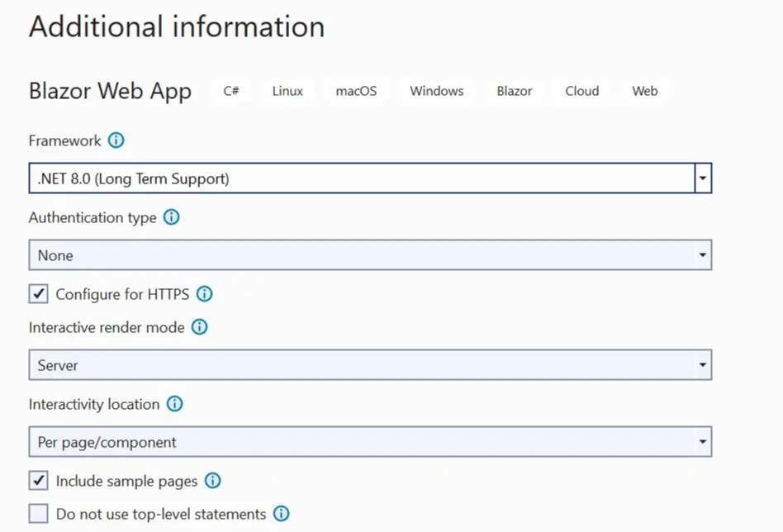
Task: Click the Authentication type info icon
Action: click(172, 217)
